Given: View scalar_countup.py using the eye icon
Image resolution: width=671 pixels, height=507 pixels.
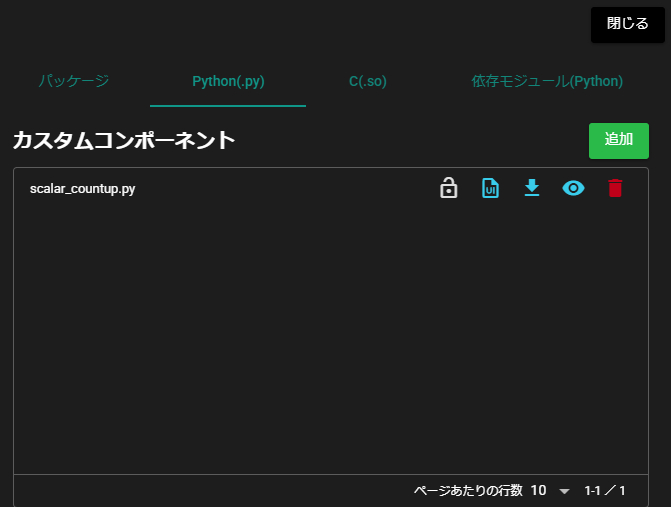Looking at the screenshot, I should 573,188.
